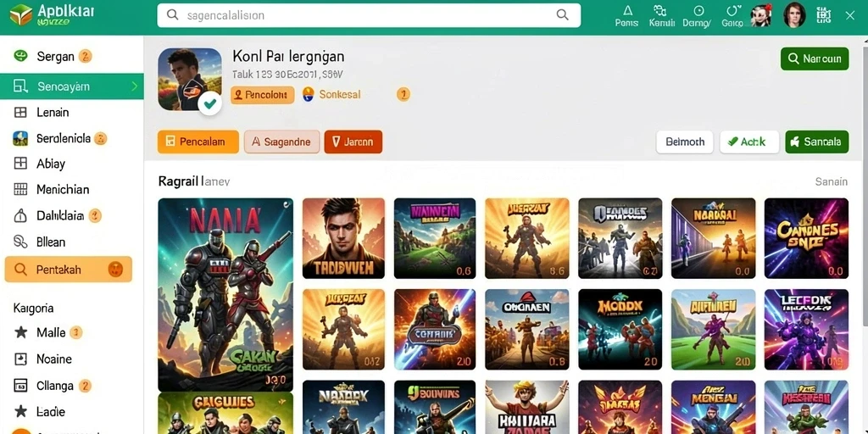Open the Contains robot game thumbnail
This screenshot has width=868, height=434.
pyautogui.click(x=435, y=330)
